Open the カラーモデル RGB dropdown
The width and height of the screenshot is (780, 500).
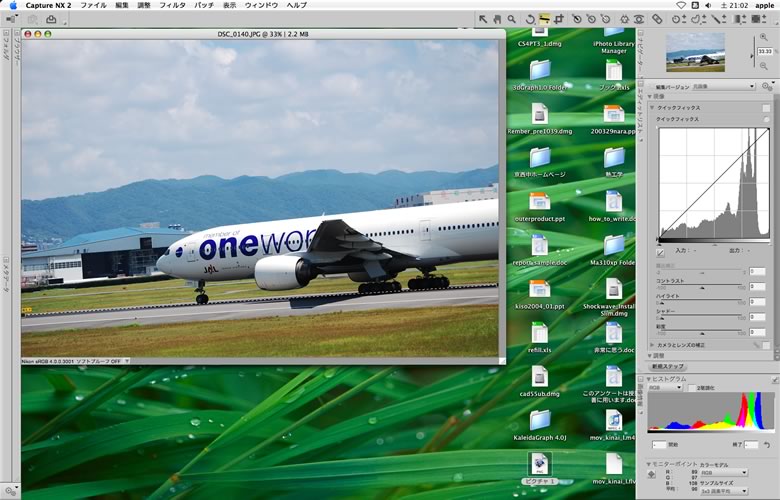click(x=724, y=473)
